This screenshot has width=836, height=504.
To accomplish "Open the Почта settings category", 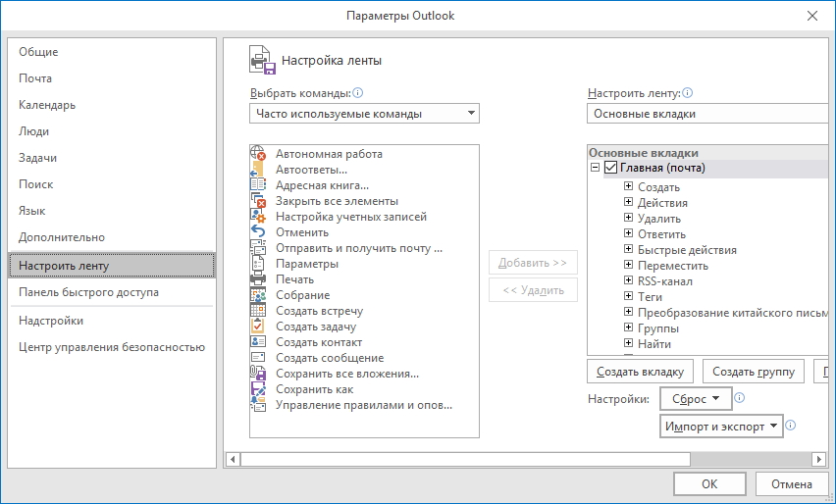I will [x=112, y=78].
